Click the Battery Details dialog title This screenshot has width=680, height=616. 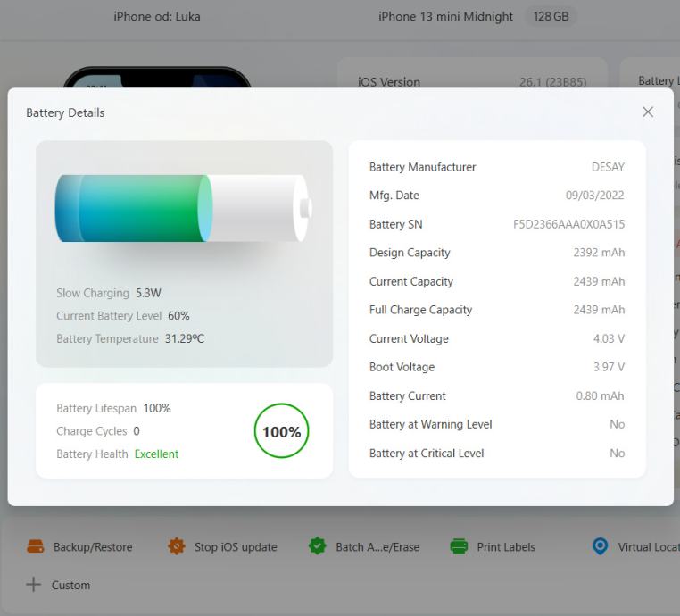pyautogui.click(x=65, y=112)
